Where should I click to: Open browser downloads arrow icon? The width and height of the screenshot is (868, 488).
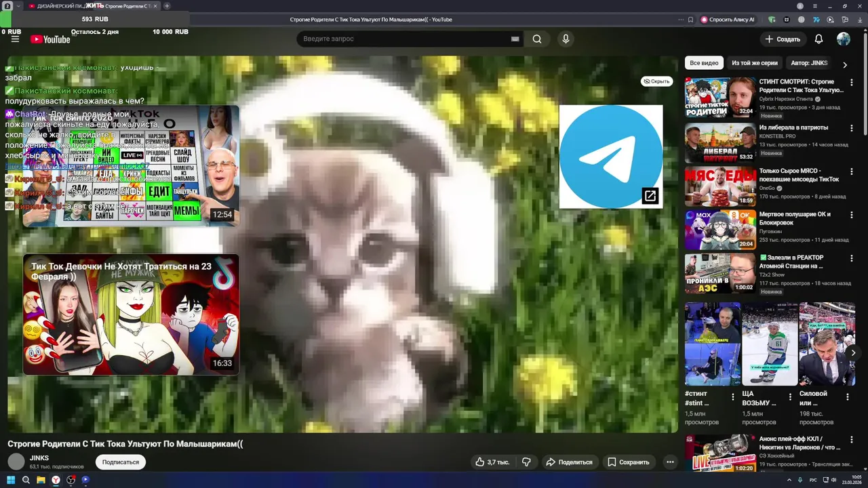click(859, 20)
